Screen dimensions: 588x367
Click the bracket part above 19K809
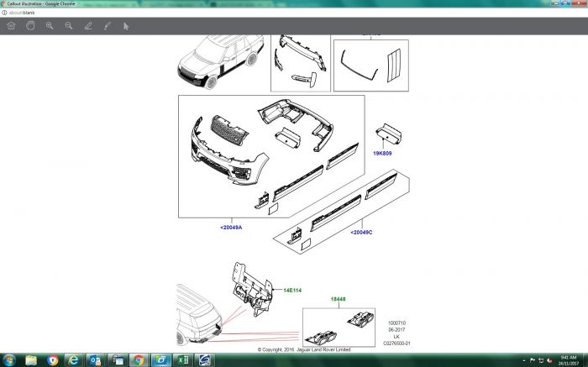coord(388,134)
